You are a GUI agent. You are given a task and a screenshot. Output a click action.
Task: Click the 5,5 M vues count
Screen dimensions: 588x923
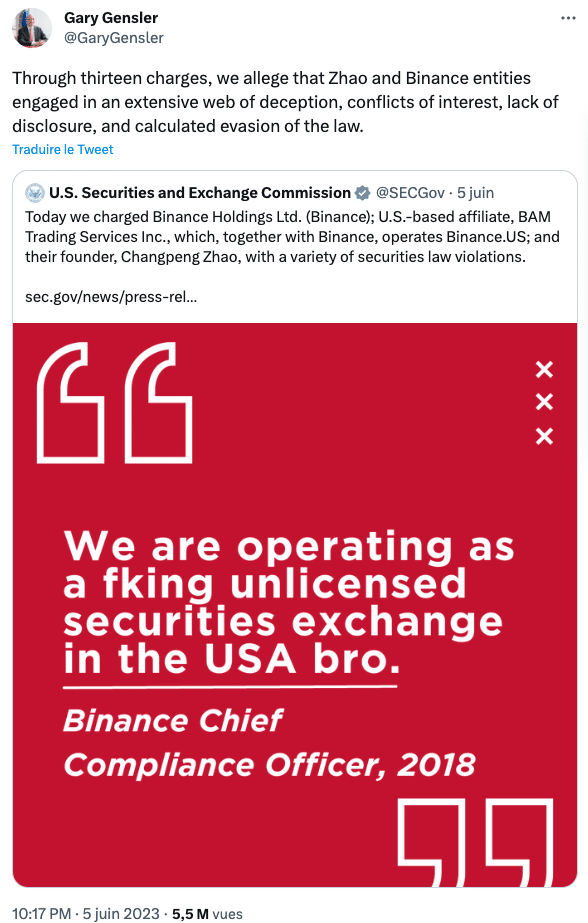(x=207, y=913)
